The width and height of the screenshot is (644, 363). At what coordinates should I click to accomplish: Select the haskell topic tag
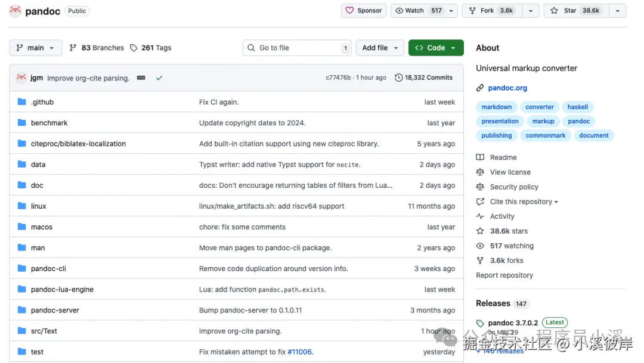(x=577, y=107)
